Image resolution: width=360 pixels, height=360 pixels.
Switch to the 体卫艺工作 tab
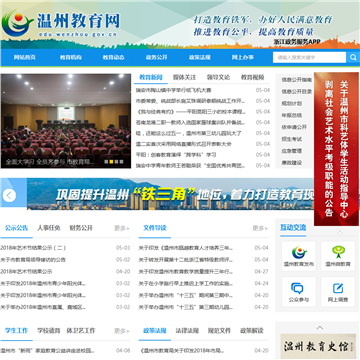pos(81,331)
